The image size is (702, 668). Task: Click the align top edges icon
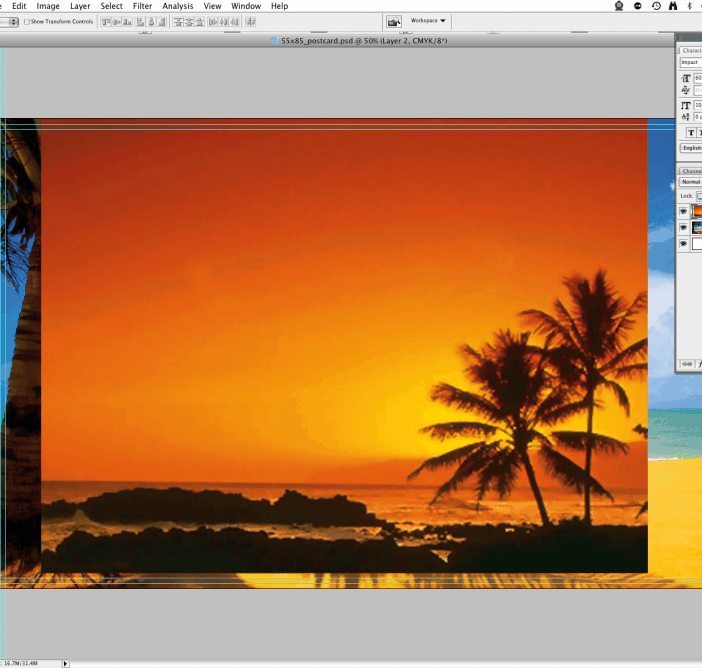[x=105, y=21]
